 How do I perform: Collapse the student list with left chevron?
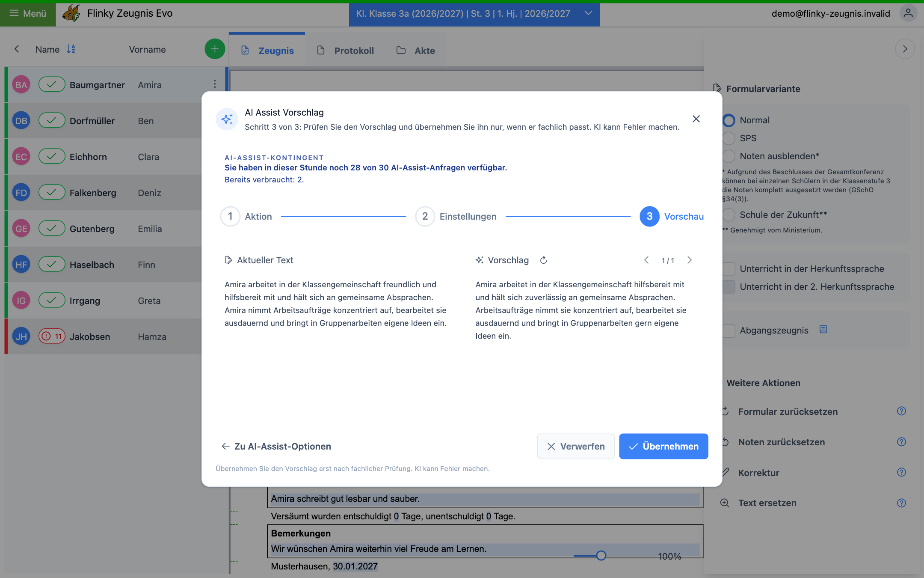pyautogui.click(x=17, y=49)
